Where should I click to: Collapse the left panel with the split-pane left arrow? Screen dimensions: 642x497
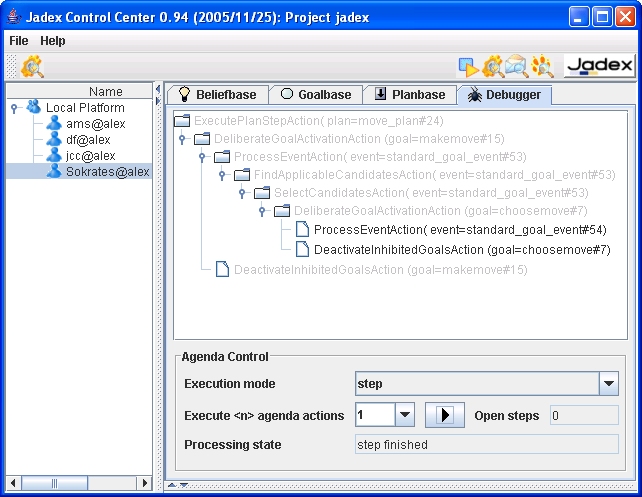pyautogui.click(x=158, y=88)
